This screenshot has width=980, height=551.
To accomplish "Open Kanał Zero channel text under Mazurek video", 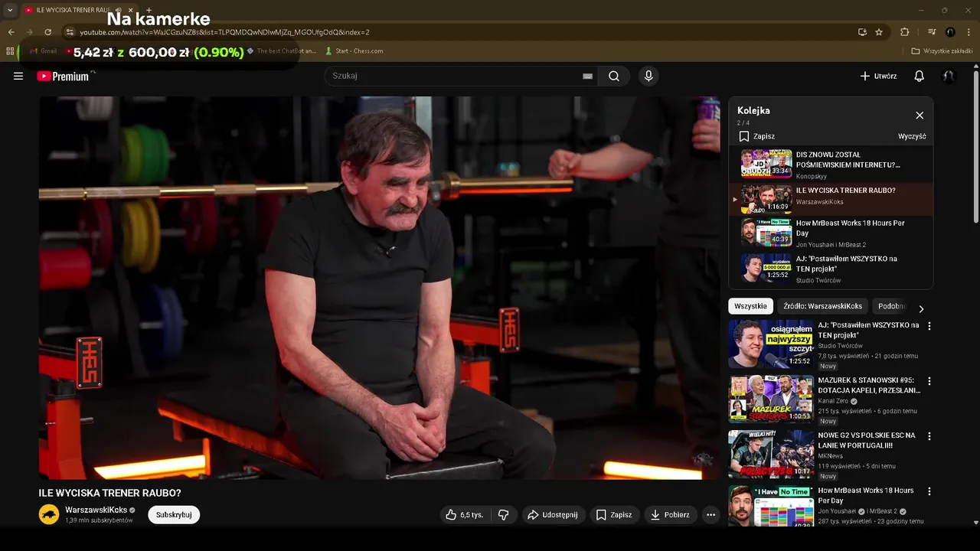I will coord(833,401).
